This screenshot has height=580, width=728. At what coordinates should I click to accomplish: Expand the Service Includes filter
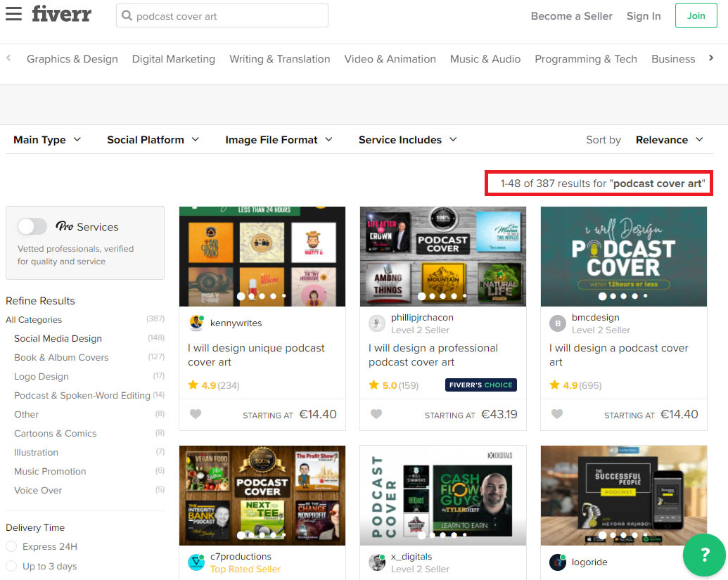[x=408, y=140]
